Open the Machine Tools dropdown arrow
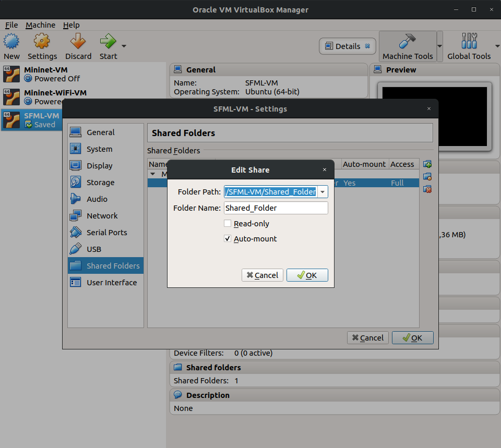Screen dimensions: 501x448 pyautogui.click(x=440, y=46)
